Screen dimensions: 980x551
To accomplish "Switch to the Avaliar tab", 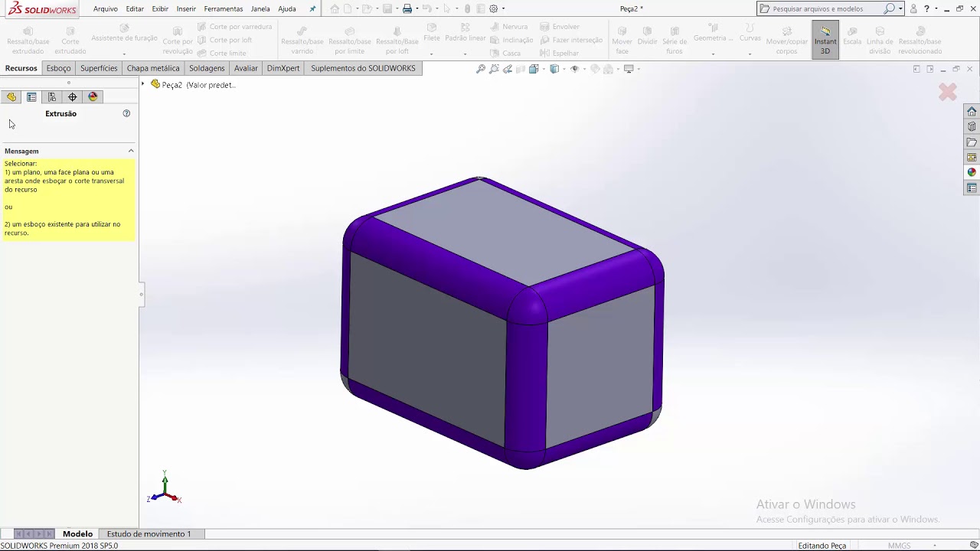I will [x=246, y=68].
